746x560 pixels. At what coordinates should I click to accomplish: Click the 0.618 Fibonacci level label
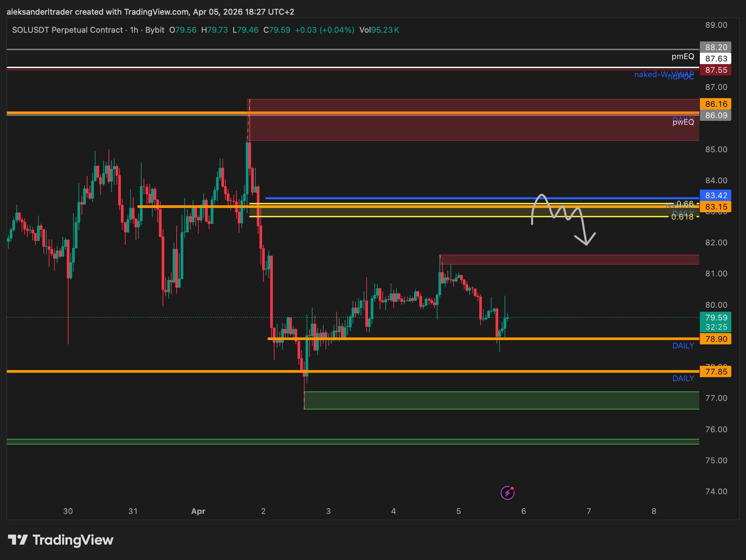[x=682, y=217]
